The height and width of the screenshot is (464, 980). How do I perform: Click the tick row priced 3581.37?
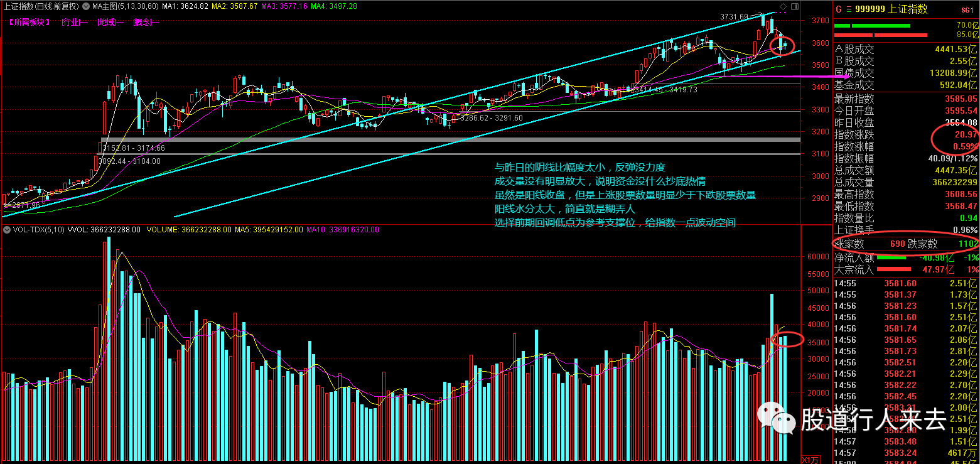point(906,294)
